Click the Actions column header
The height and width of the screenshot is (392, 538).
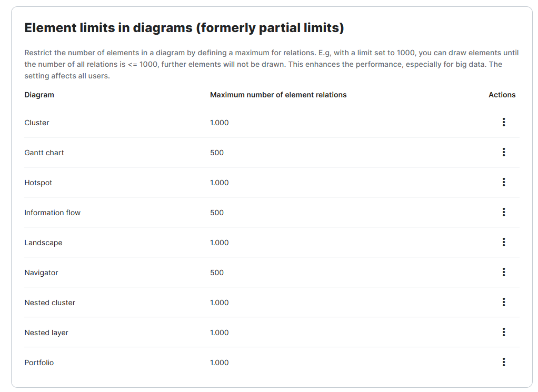[x=502, y=95]
